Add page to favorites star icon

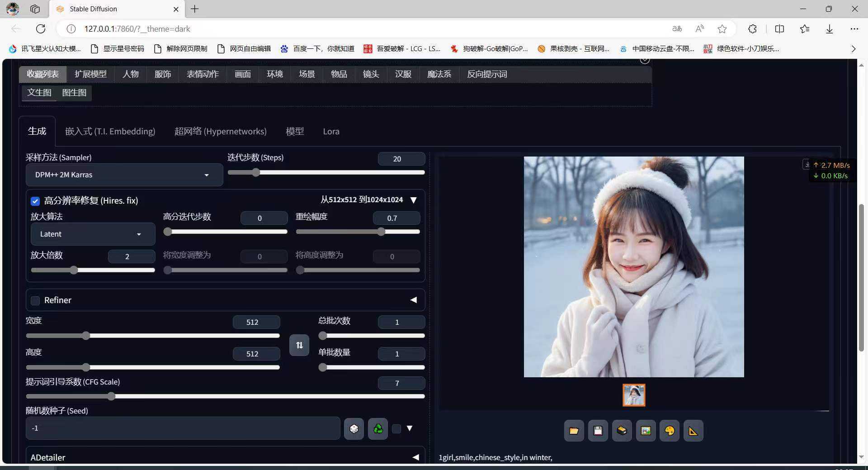[x=722, y=29]
